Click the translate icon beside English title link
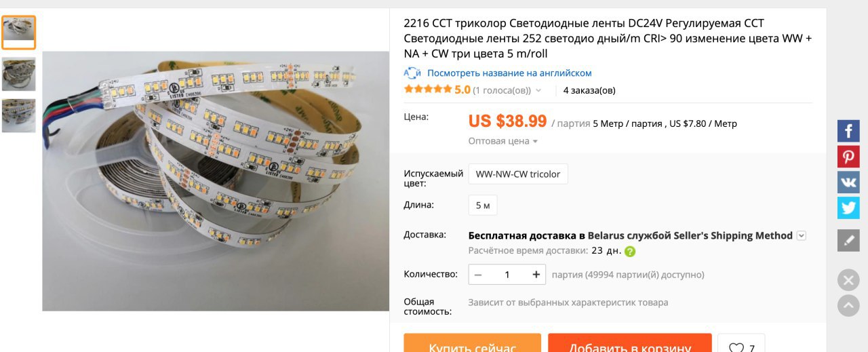 pyautogui.click(x=412, y=73)
